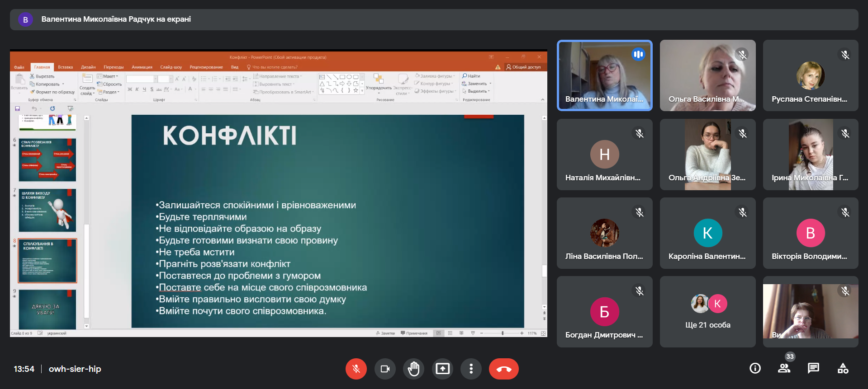Open the chat panel
Screen dimensions: 868x389
[x=813, y=368]
